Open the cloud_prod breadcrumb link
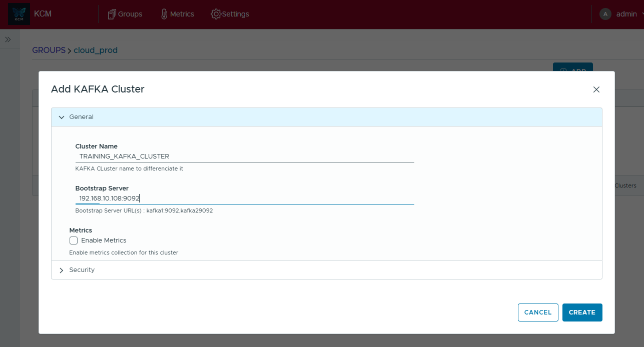Screen dimensions: 644x347 pyautogui.click(x=96, y=50)
